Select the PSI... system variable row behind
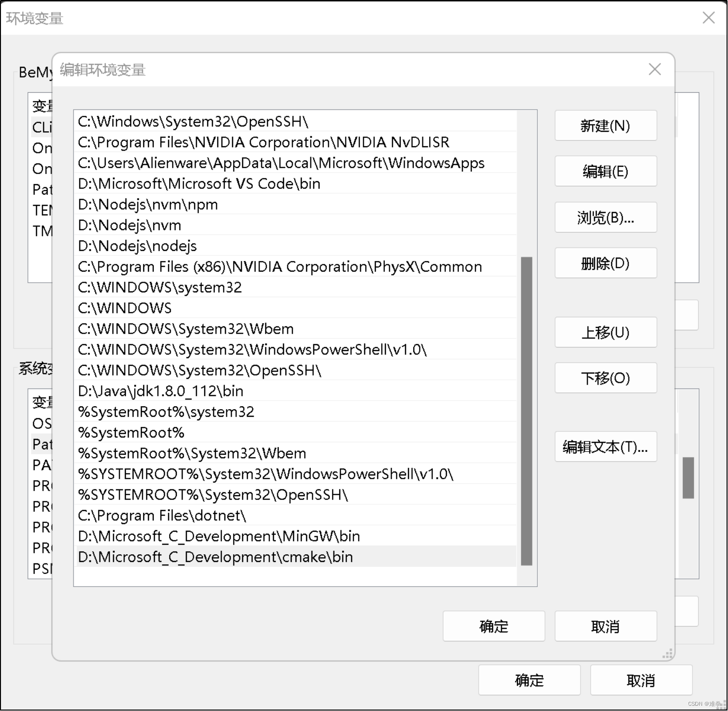The width and height of the screenshot is (728, 711). (x=41, y=568)
